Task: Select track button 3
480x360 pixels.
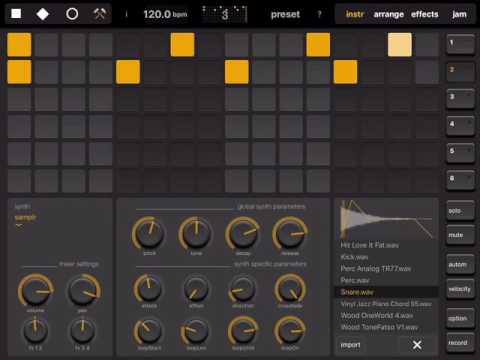Action: pos(460,98)
